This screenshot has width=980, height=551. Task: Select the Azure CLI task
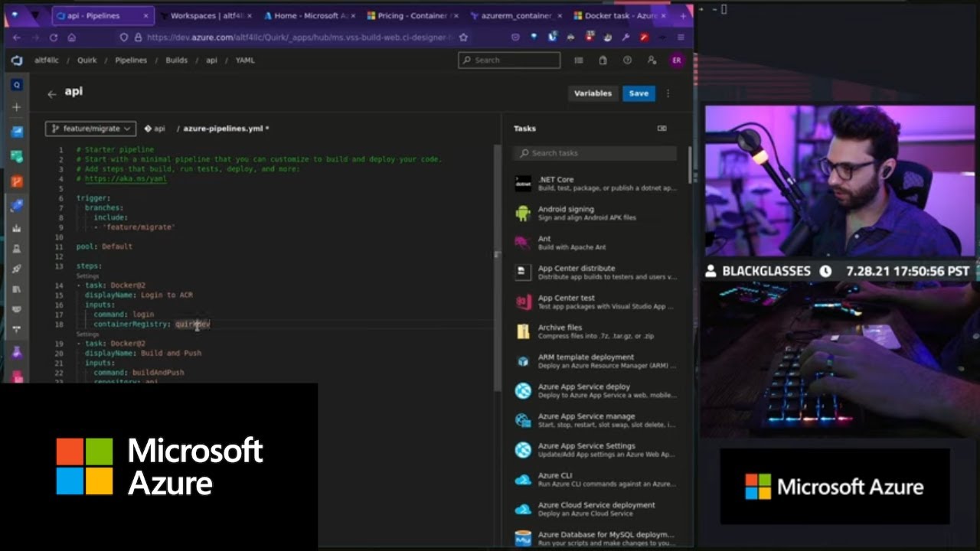point(596,479)
